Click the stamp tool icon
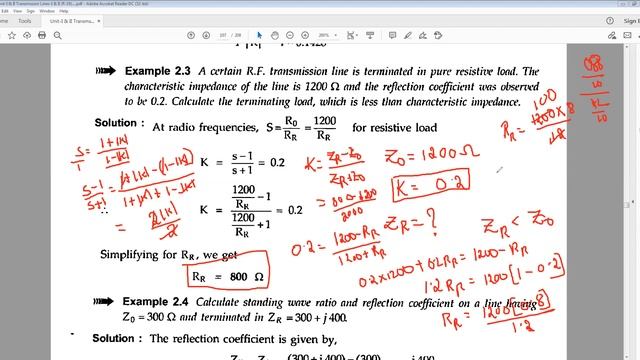 coord(438,36)
